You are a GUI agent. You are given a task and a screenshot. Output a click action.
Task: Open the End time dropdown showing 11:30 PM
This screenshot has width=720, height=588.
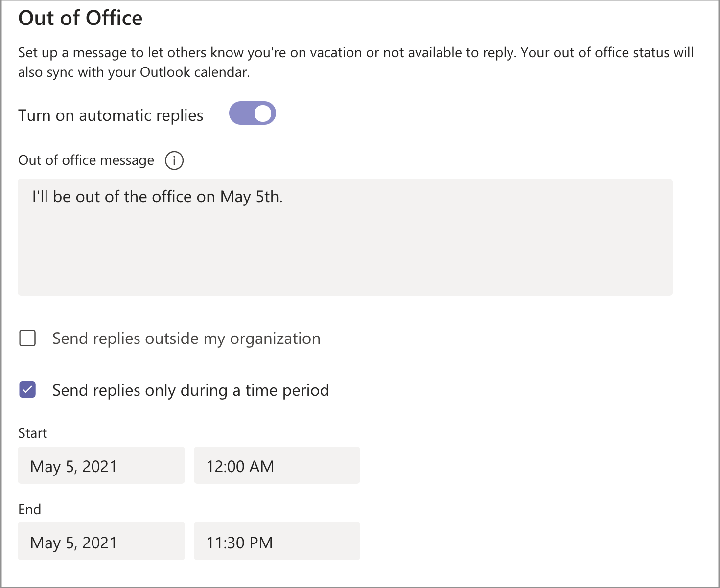tap(277, 542)
